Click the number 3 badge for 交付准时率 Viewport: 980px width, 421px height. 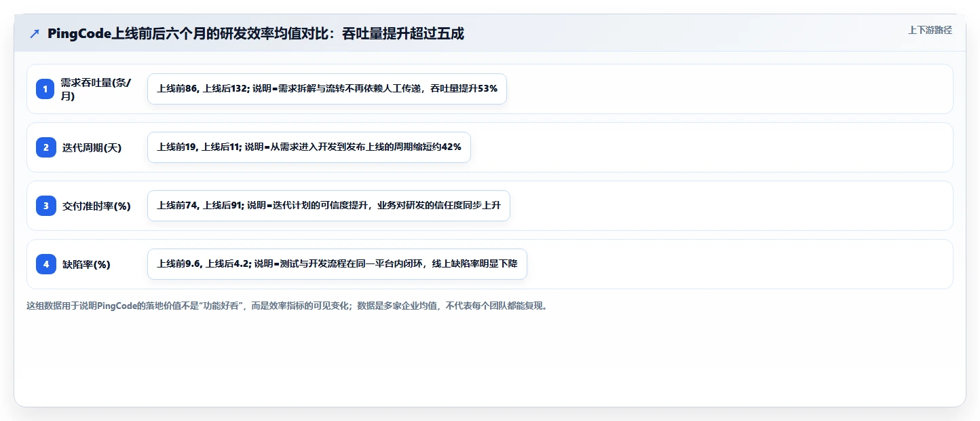tap(45, 206)
